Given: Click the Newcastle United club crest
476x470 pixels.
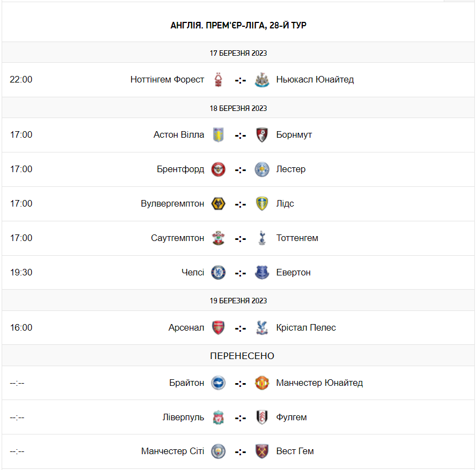Looking at the screenshot, I should (x=262, y=80).
